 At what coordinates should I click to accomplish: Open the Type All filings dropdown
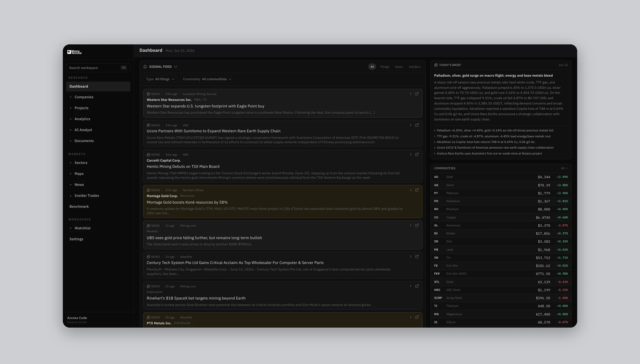coord(160,79)
